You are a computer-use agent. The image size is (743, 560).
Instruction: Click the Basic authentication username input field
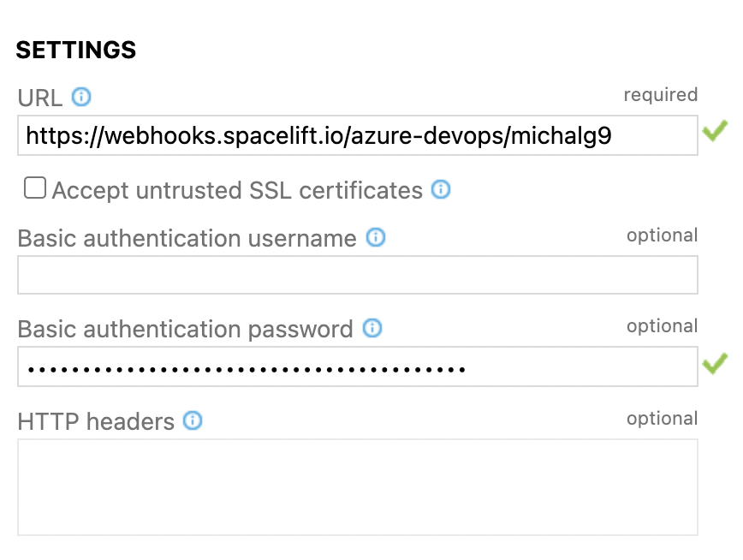[x=358, y=274]
